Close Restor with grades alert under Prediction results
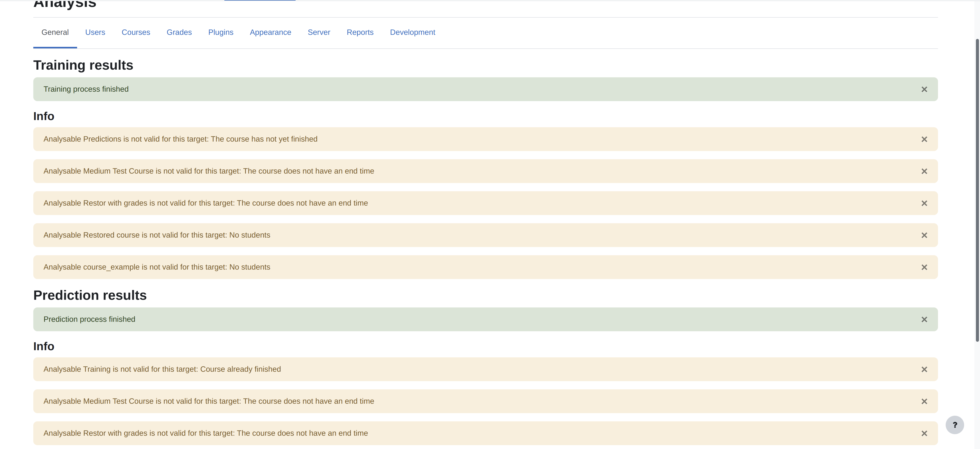 (924, 433)
